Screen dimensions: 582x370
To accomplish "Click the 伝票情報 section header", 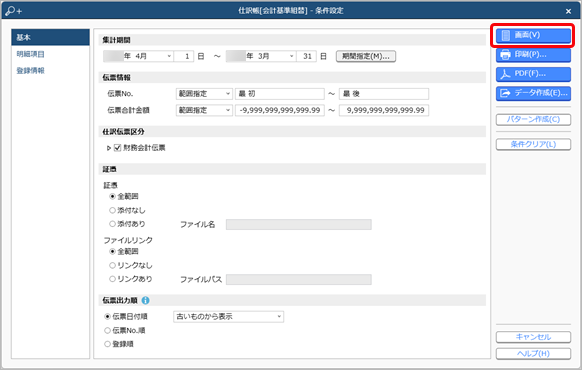I will 292,78.
